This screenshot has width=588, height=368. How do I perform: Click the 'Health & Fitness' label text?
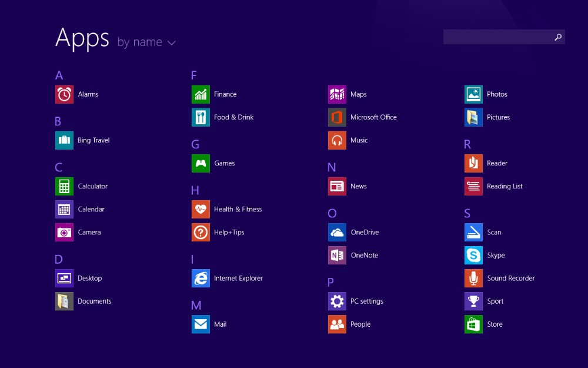click(x=238, y=209)
